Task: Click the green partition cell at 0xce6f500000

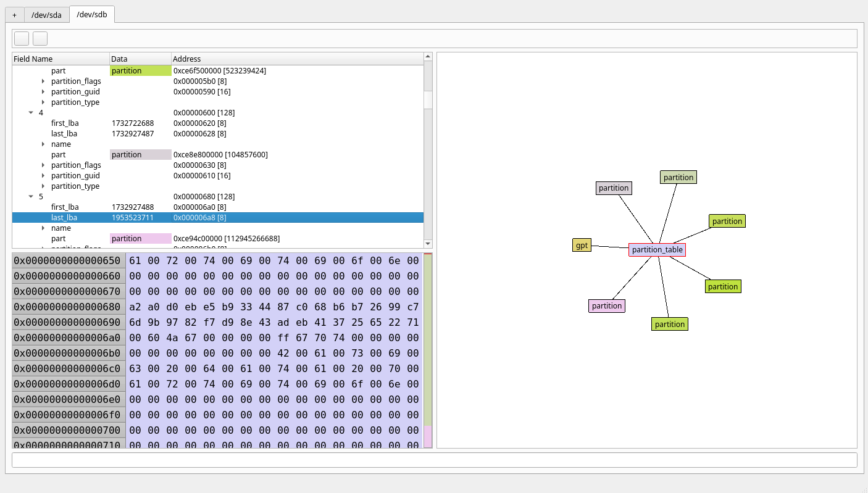Action: (x=141, y=71)
